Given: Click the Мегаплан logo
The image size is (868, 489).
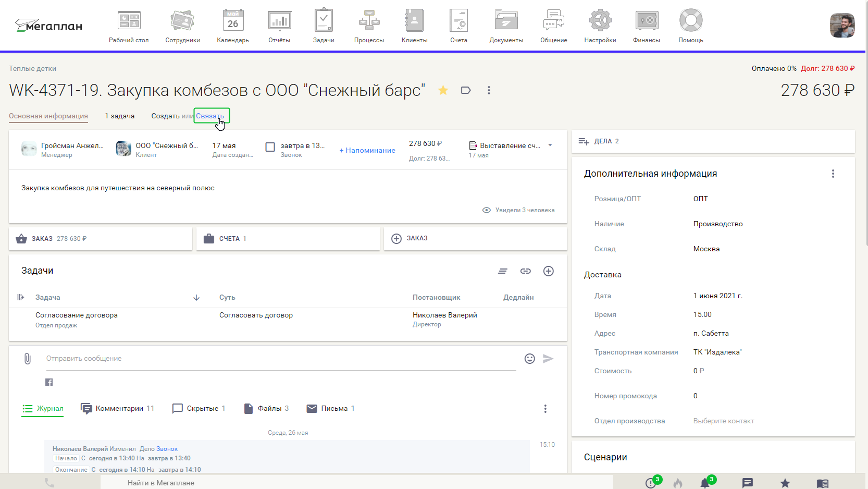Looking at the screenshot, I should tap(48, 26).
